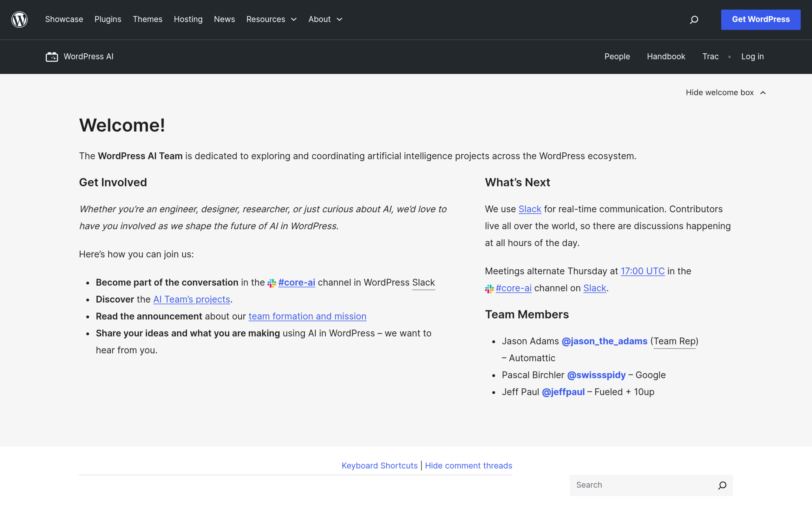Open the Keyboard Shortcuts link
Viewport: 812px width, 508px height.
pyautogui.click(x=379, y=466)
